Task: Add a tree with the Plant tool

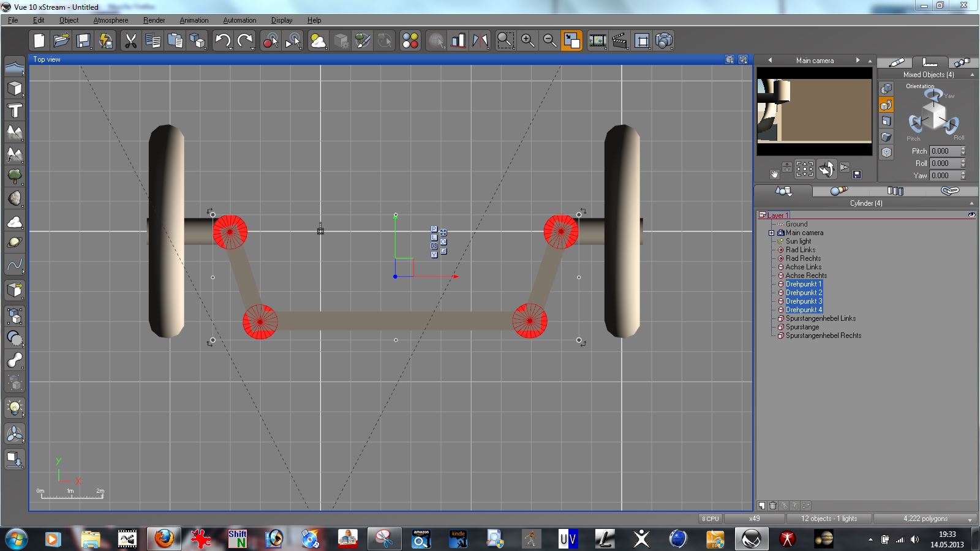Action: pos(15,177)
